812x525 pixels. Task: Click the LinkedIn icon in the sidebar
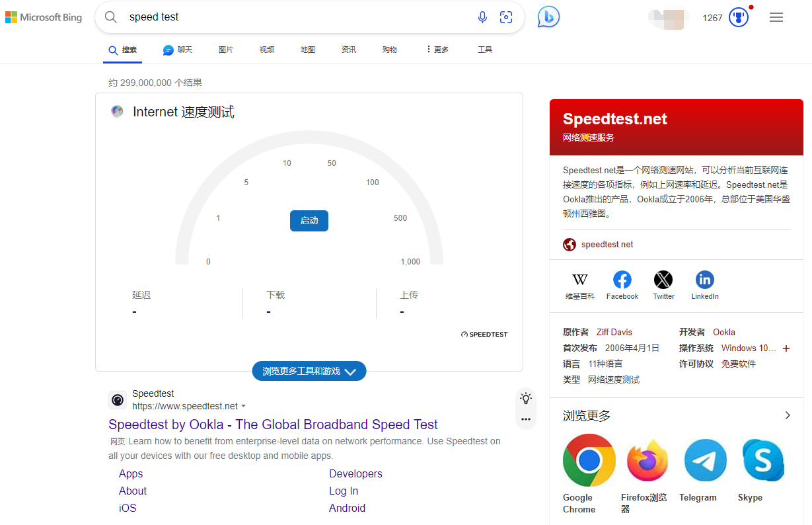click(x=704, y=280)
